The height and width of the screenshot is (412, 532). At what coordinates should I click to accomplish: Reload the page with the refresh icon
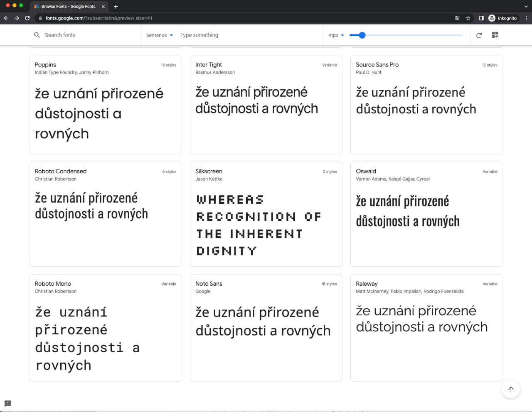point(27,18)
